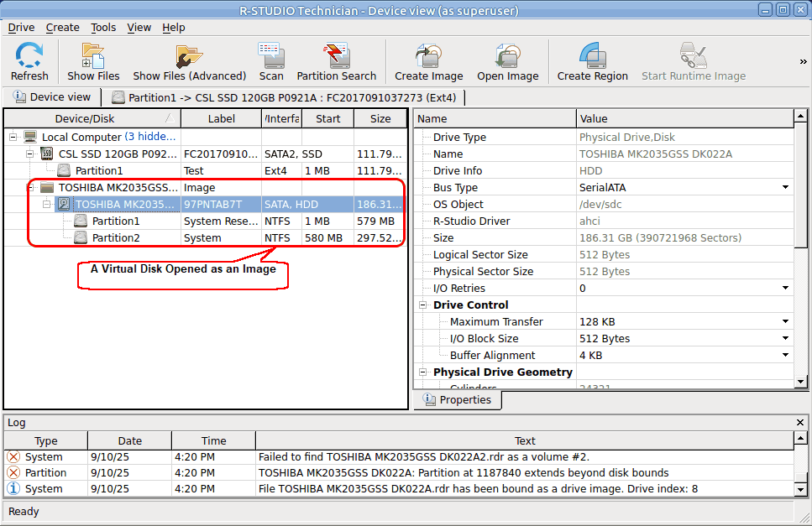Open the View menu
This screenshot has height=526, width=812.
(x=139, y=28)
